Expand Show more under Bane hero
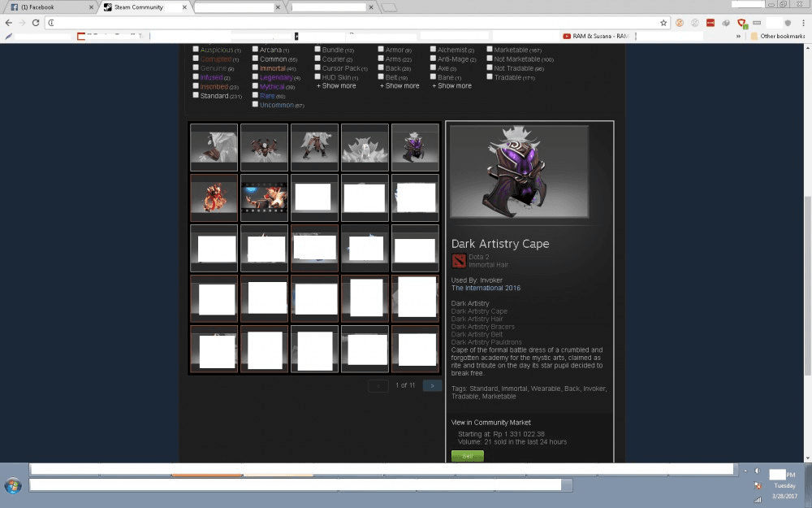812x508 pixels. pyautogui.click(x=451, y=86)
